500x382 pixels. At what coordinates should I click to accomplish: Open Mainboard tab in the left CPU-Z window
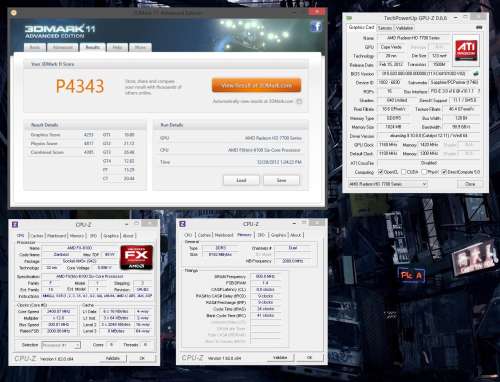(x=56, y=236)
